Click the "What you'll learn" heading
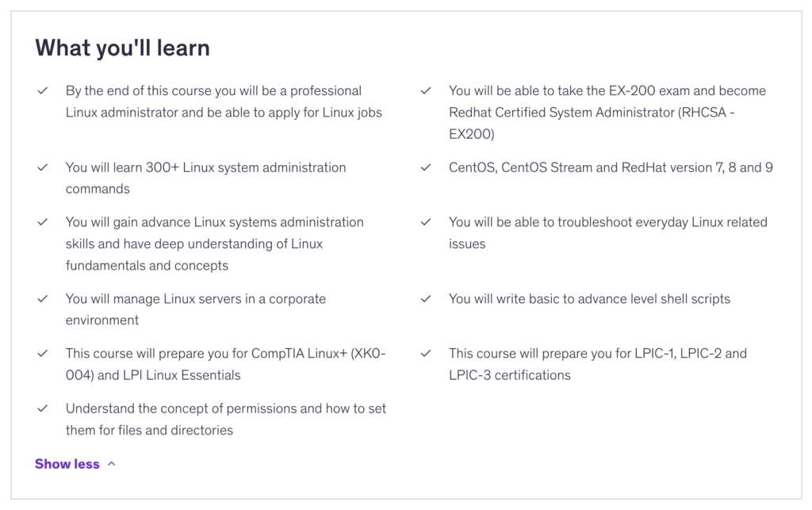 [123, 48]
